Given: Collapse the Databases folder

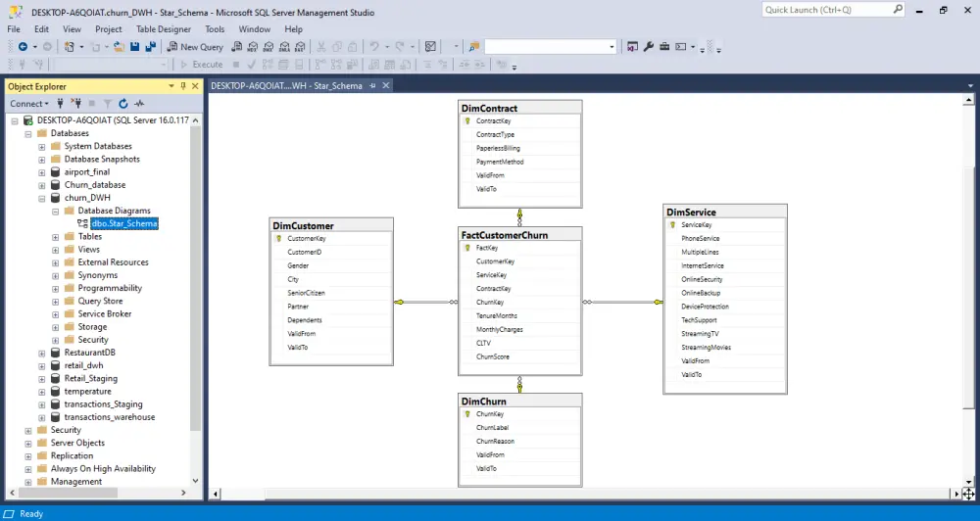Looking at the screenshot, I should tap(28, 134).
